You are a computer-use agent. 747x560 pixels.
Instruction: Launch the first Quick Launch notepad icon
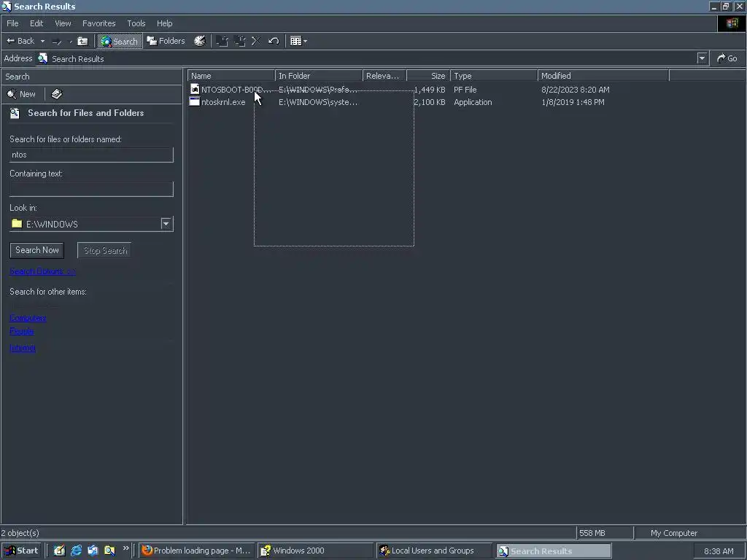(x=59, y=551)
